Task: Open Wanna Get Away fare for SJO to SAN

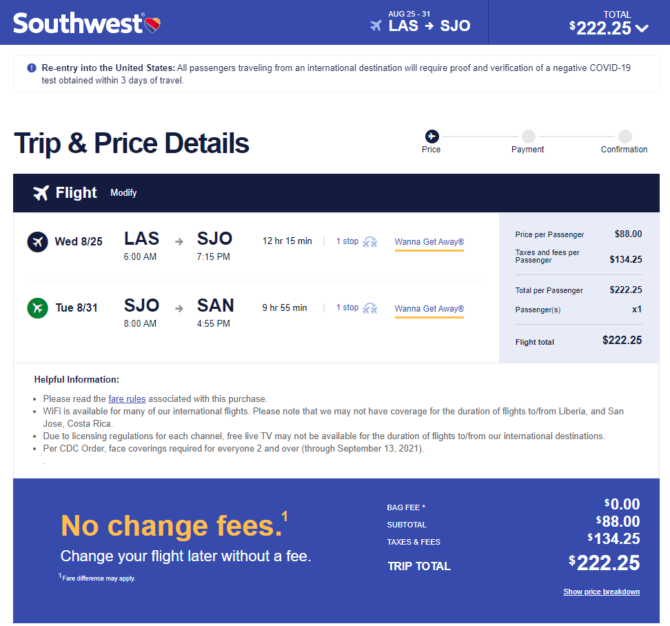Action: coord(429,309)
